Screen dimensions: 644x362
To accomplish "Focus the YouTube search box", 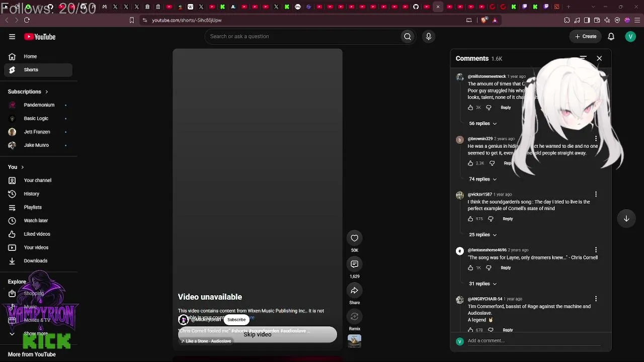I will pyautogui.click(x=302, y=36).
